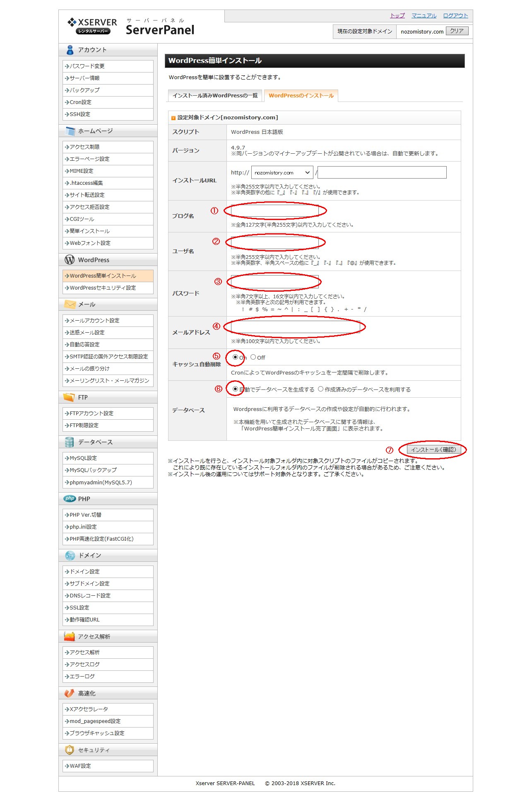The image size is (532, 805).
Task: Open MySQL設定 menu item
Action: 108,458
